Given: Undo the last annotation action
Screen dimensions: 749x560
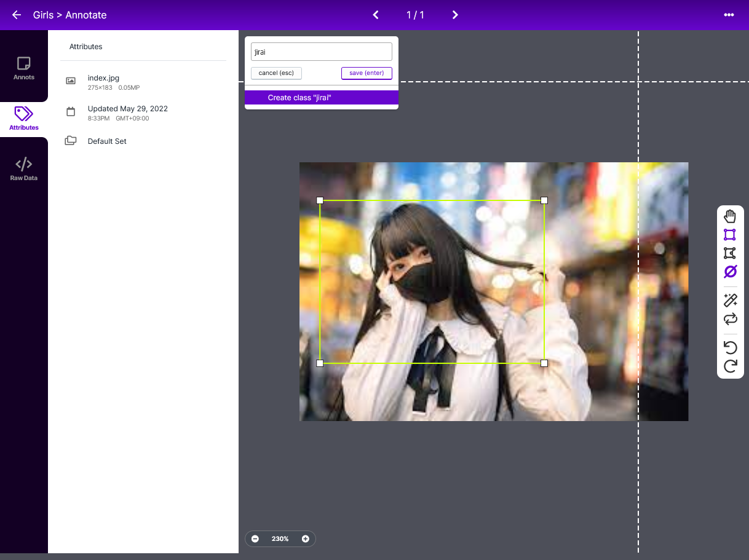Looking at the screenshot, I should pyautogui.click(x=730, y=348).
